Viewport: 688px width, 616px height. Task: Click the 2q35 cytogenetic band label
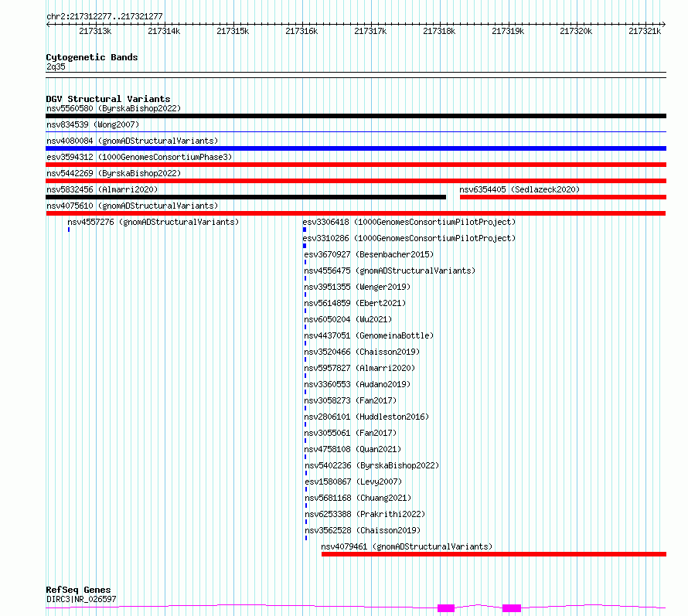coord(56,66)
